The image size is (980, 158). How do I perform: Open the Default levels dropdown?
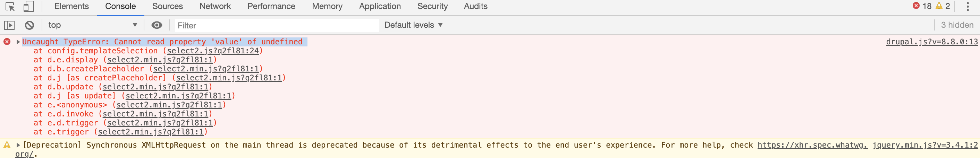[x=414, y=25]
